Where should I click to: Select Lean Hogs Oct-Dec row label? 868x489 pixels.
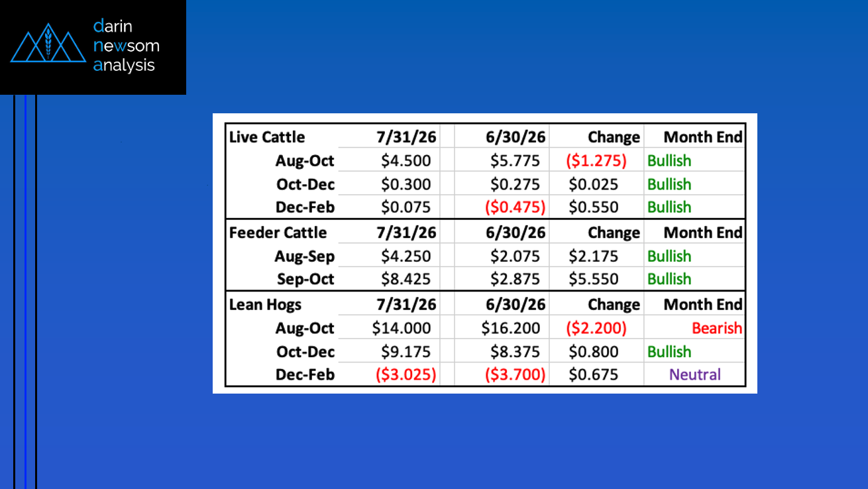(x=305, y=352)
